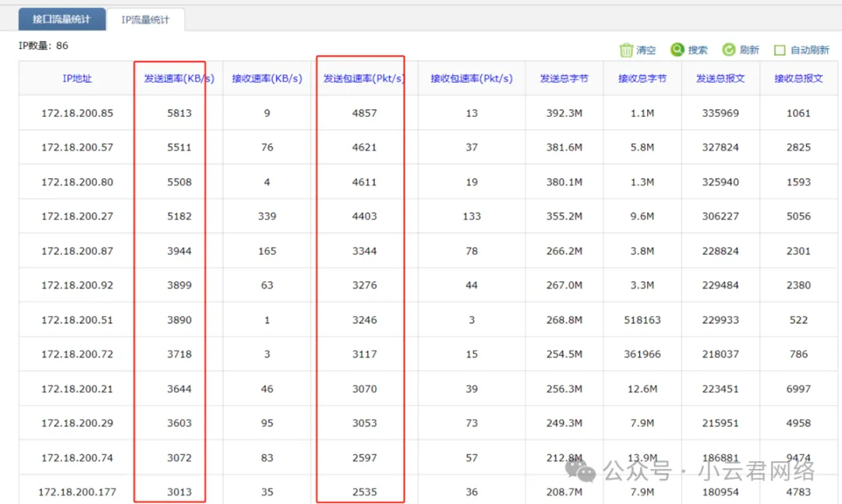842x504 pixels.
Task: Click the send rate value 5813
Action: (179, 113)
